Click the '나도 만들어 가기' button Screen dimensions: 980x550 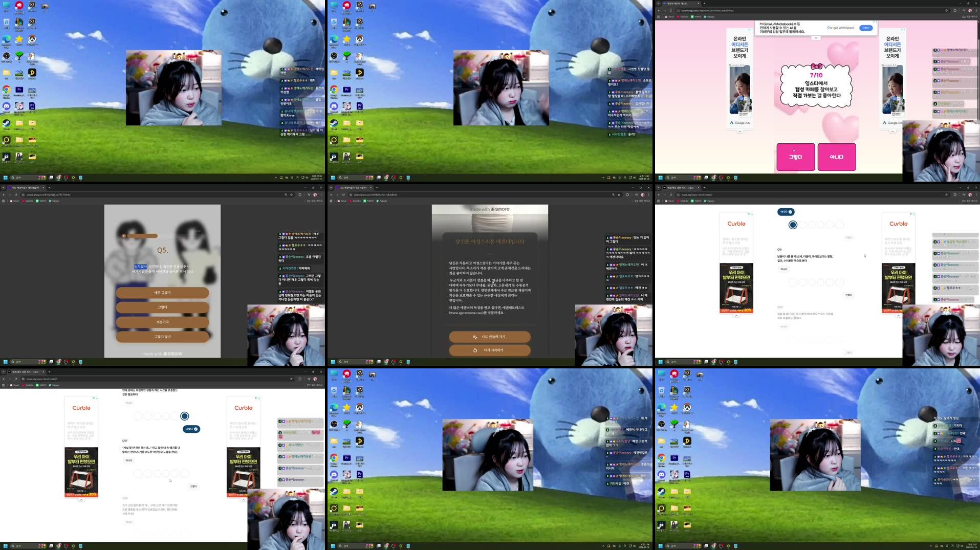[x=489, y=337]
